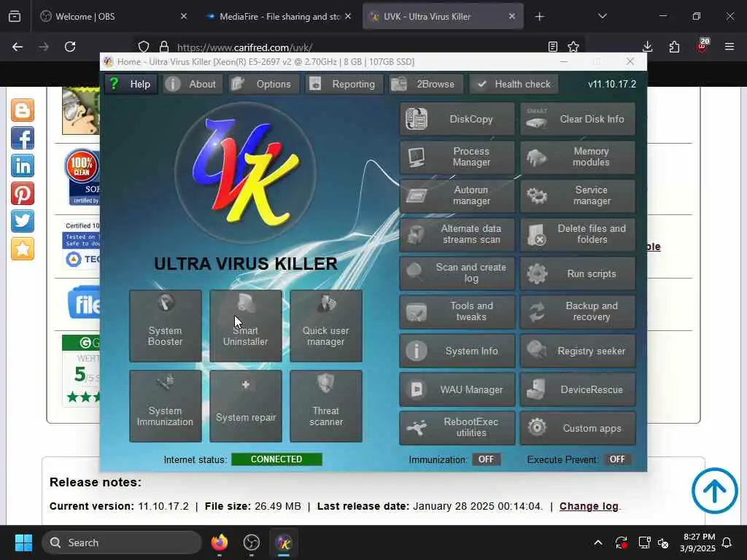747x560 pixels.
Task: Click the Windows Search box
Action: (x=122, y=542)
